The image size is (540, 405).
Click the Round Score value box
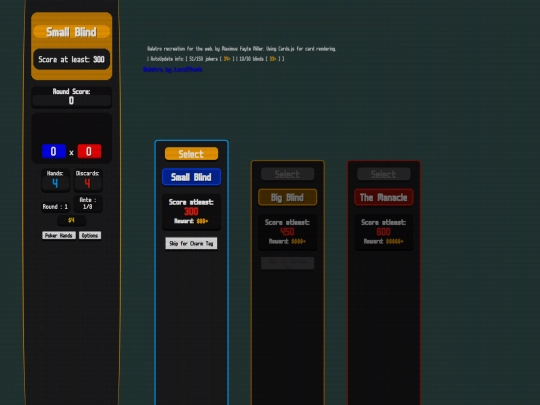pyautogui.click(x=71, y=101)
